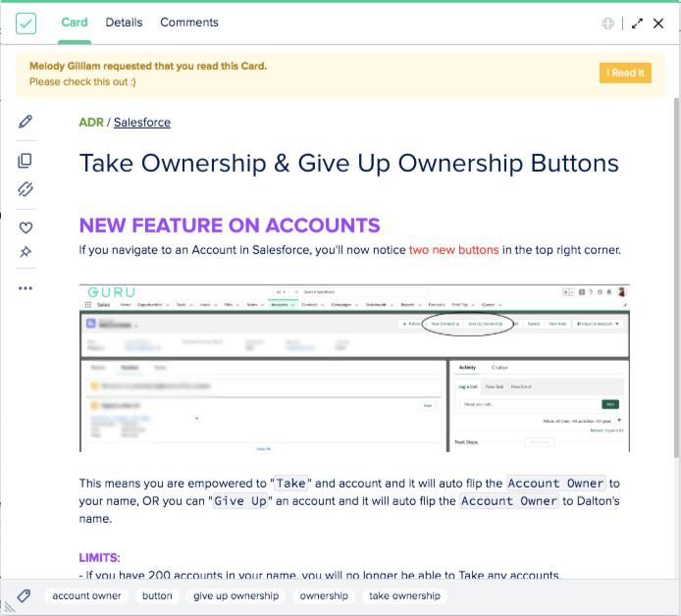Image resolution: width=681 pixels, height=616 pixels.
Task: Close the card with X icon
Action: point(658,24)
